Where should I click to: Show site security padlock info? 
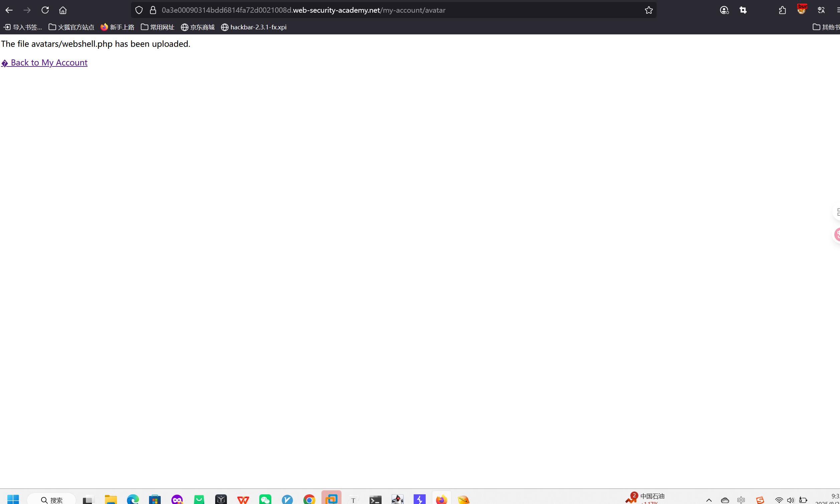coord(153,10)
